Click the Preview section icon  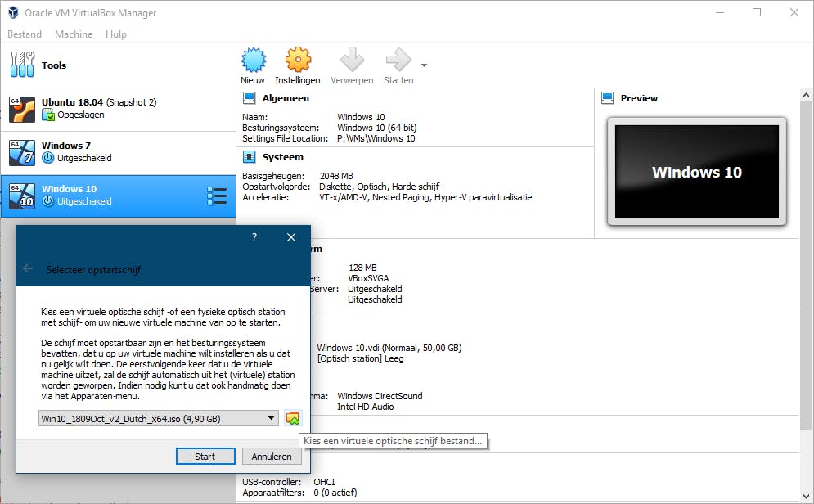click(x=607, y=97)
